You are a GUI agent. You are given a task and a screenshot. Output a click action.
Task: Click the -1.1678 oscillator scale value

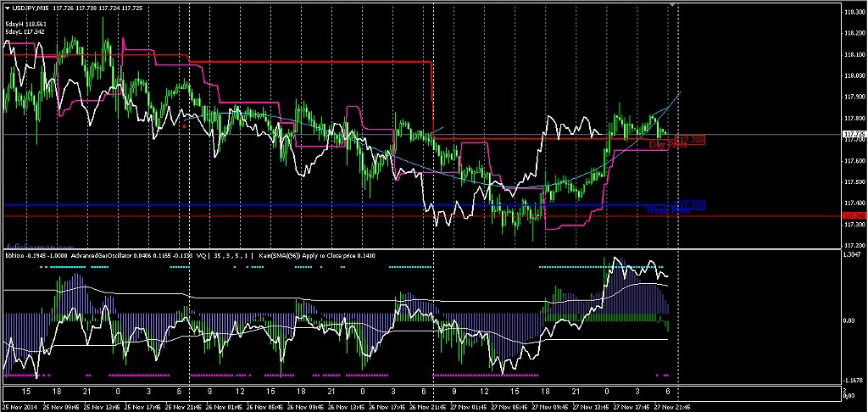[x=854, y=380]
